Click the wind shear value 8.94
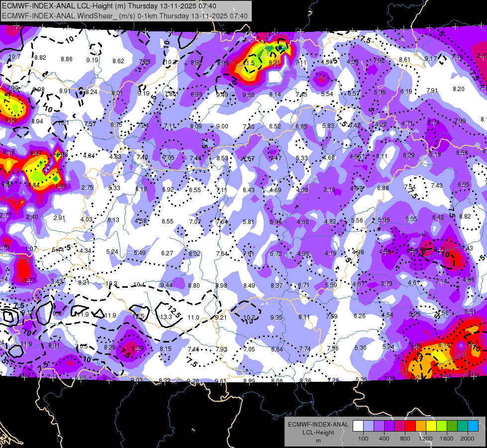Screen dimensions: 487x448 pos(37,121)
